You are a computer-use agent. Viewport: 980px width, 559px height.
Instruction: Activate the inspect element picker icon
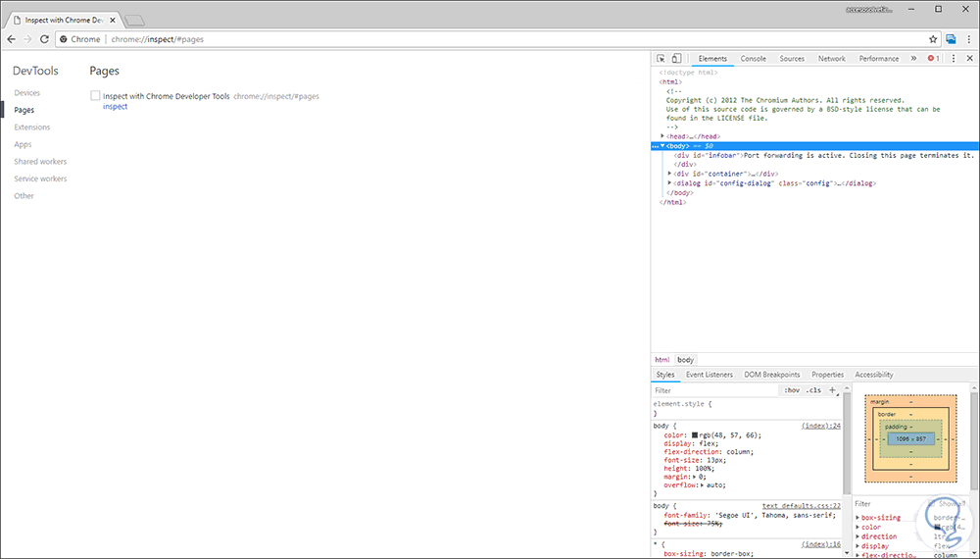(x=661, y=59)
